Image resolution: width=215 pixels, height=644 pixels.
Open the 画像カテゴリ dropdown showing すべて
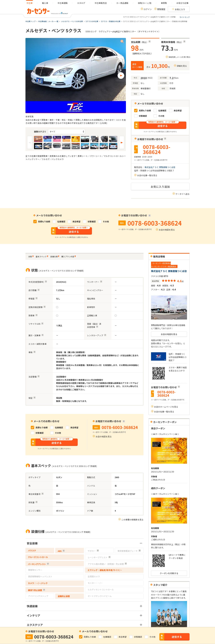point(67,132)
